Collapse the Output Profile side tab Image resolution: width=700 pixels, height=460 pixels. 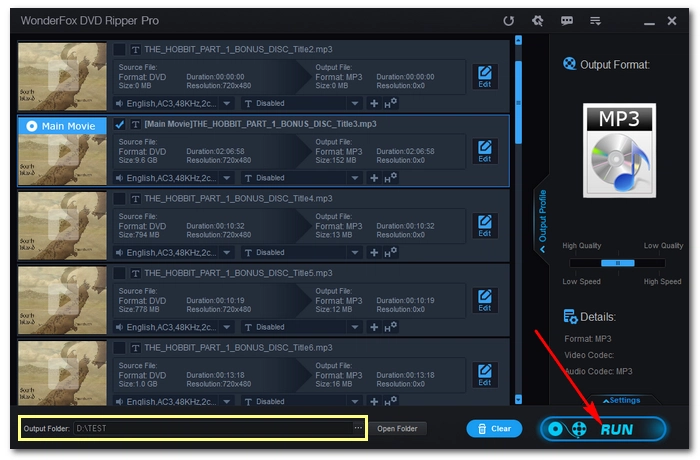(x=542, y=221)
